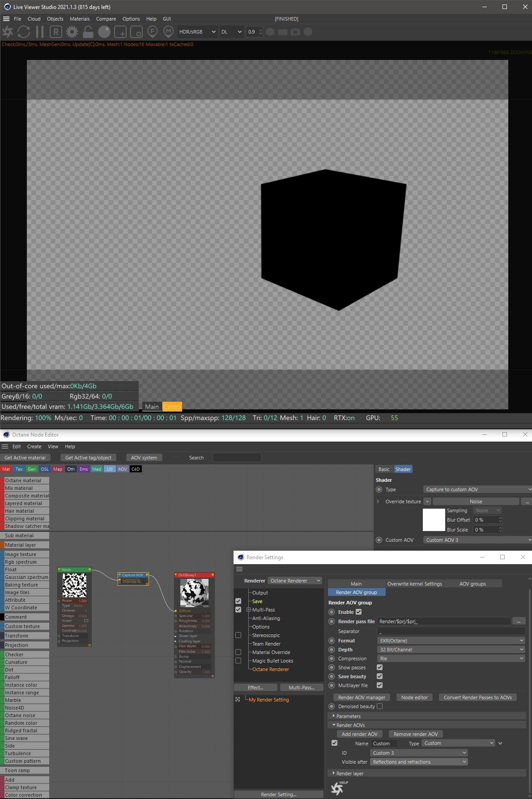Click the Noise node preview thumbnail
The image size is (532, 799).
click(x=74, y=585)
